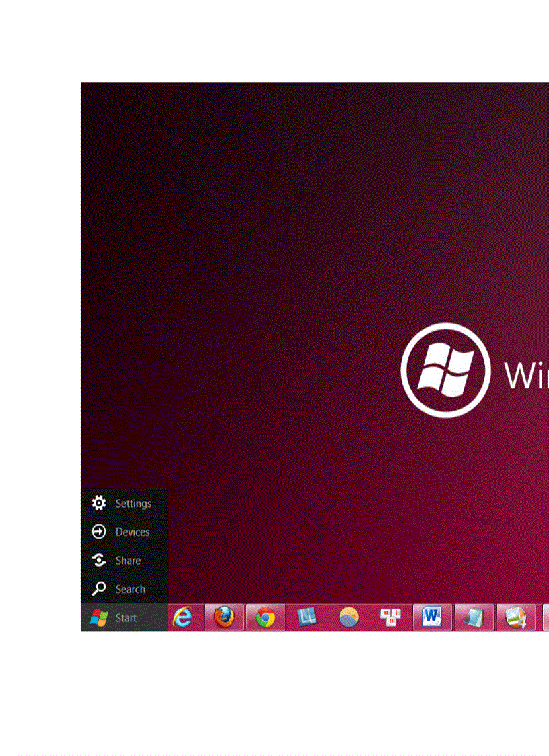549x756 pixels.
Task: Click the Settings gear icon
Action: (x=99, y=503)
